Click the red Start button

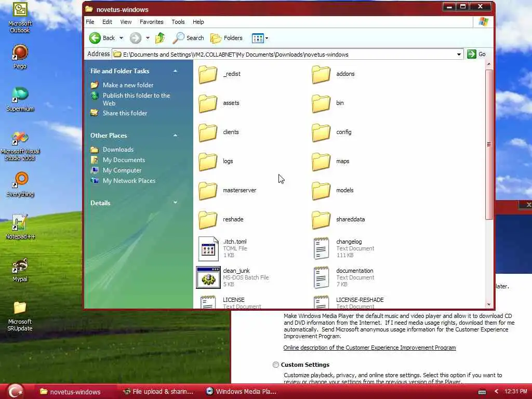click(15, 391)
